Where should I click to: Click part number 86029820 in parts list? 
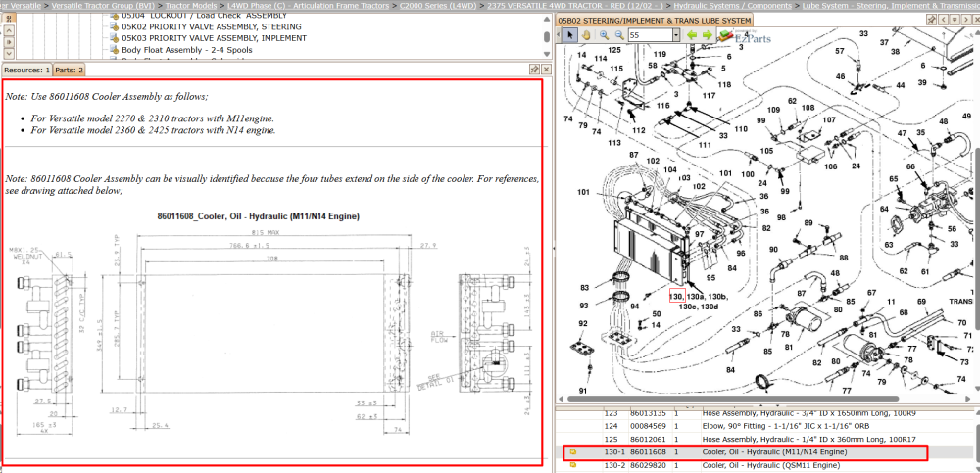pos(648,465)
